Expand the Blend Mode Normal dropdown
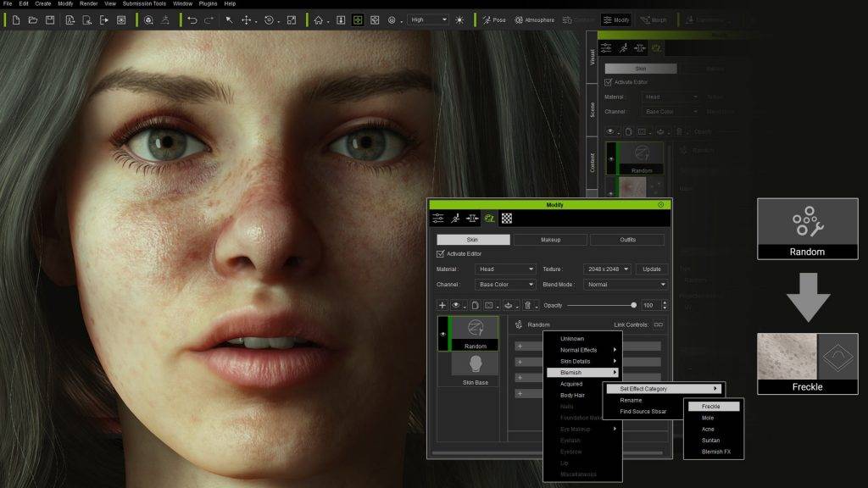 point(626,285)
